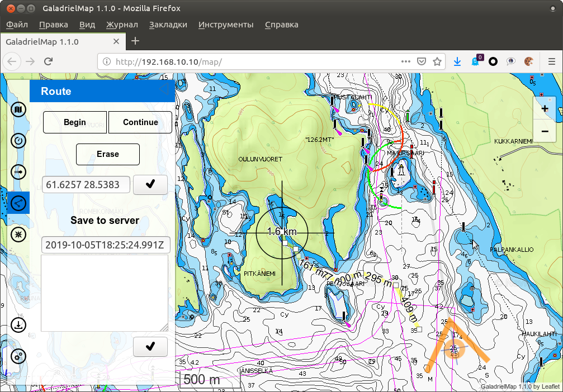
Task: Open the download tiles sidebar tab
Action: click(x=18, y=325)
